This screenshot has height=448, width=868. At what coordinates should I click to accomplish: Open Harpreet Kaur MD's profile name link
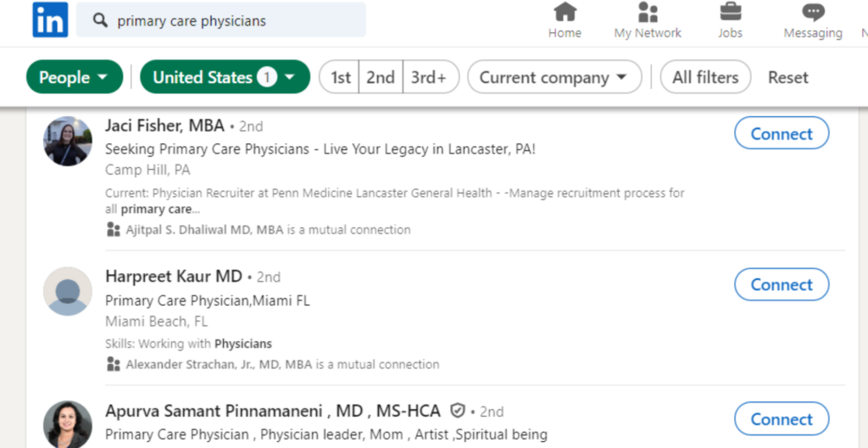pyautogui.click(x=174, y=277)
